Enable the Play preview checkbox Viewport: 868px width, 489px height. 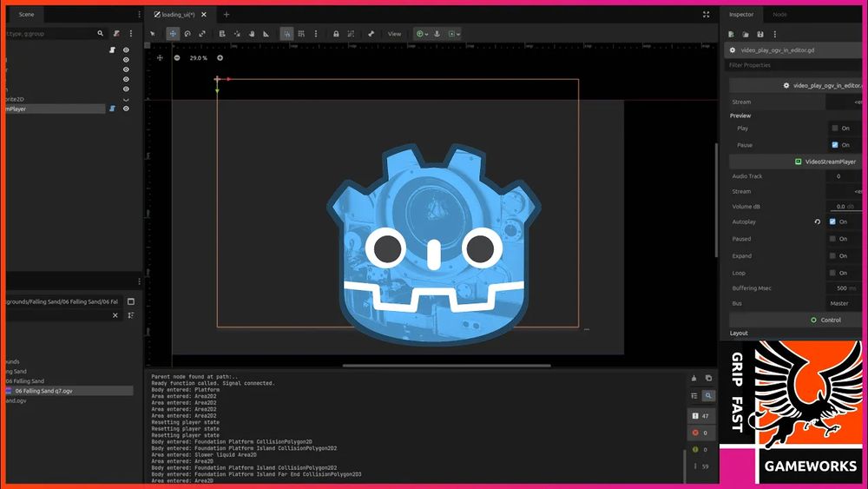point(835,129)
